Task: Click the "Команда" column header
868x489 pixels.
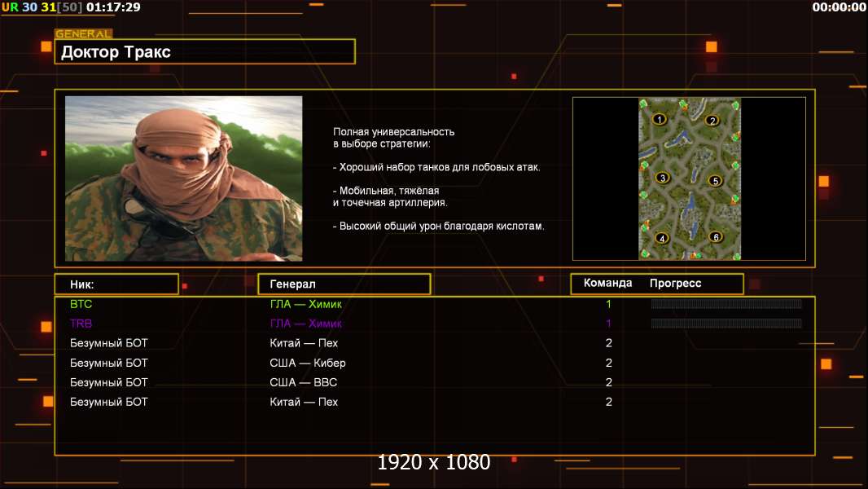Action: pos(607,283)
